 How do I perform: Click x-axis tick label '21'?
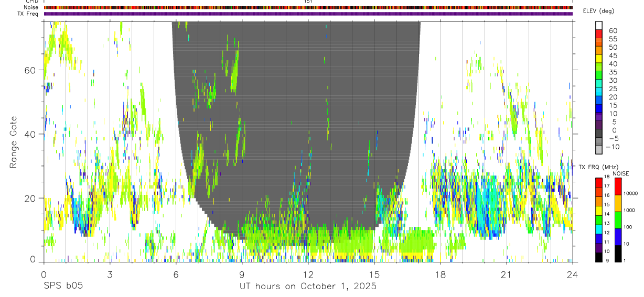click(x=507, y=274)
